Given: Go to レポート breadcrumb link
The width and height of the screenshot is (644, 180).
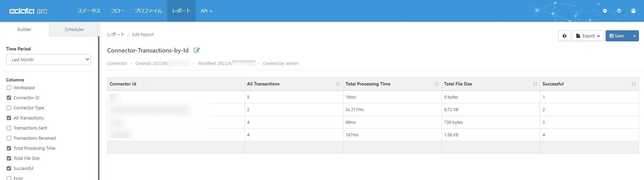Looking at the screenshot, I should point(116,35).
